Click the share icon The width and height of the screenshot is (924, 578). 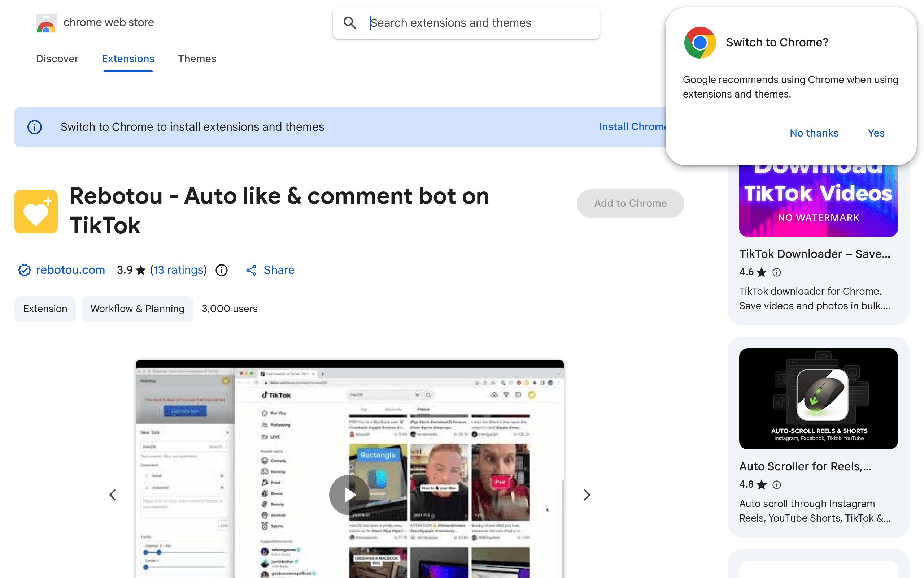pos(251,270)
